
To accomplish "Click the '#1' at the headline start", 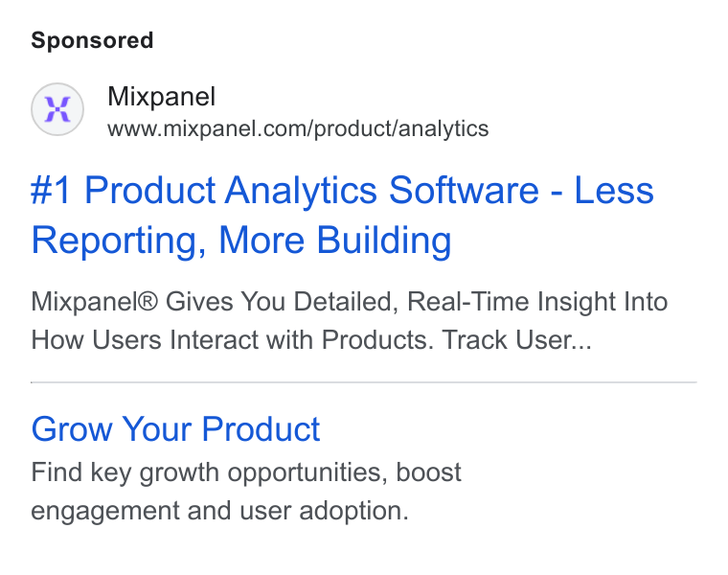I will (51, 191).
